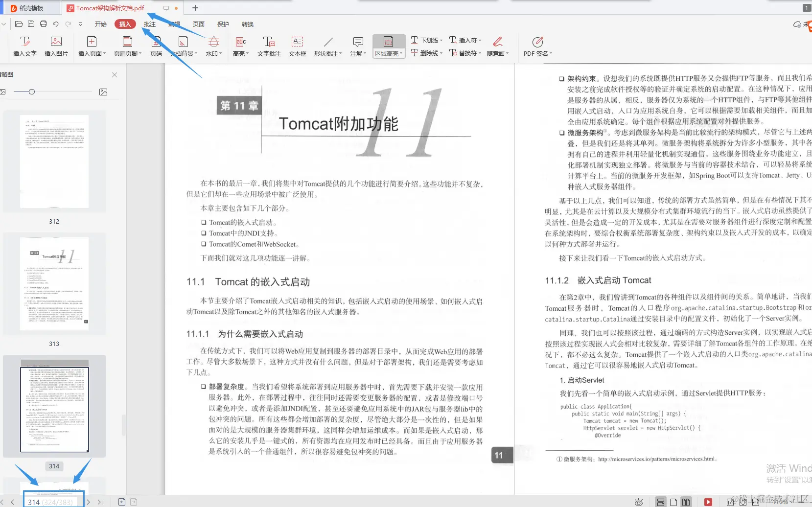
Task: Click the 11.1 Tomcat 的嵌入式启动 heading
Action: pos(248,282)
